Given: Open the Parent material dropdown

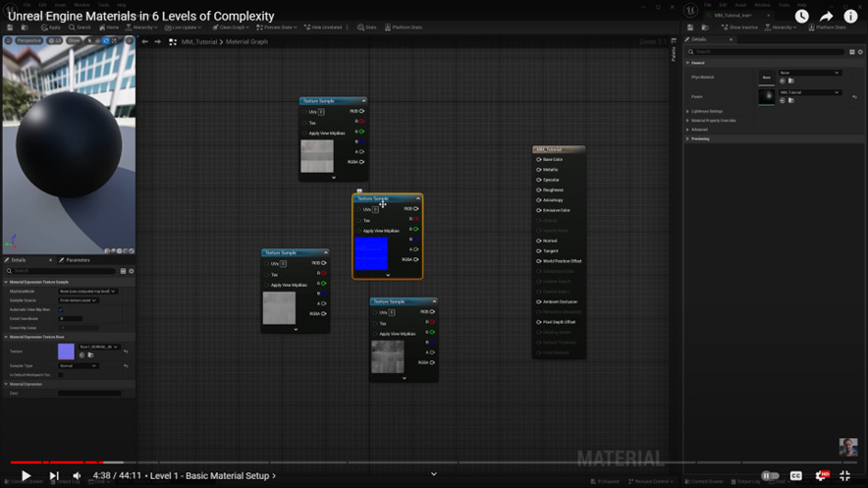Looking at the screenshot, I should (x=809, y=92).
